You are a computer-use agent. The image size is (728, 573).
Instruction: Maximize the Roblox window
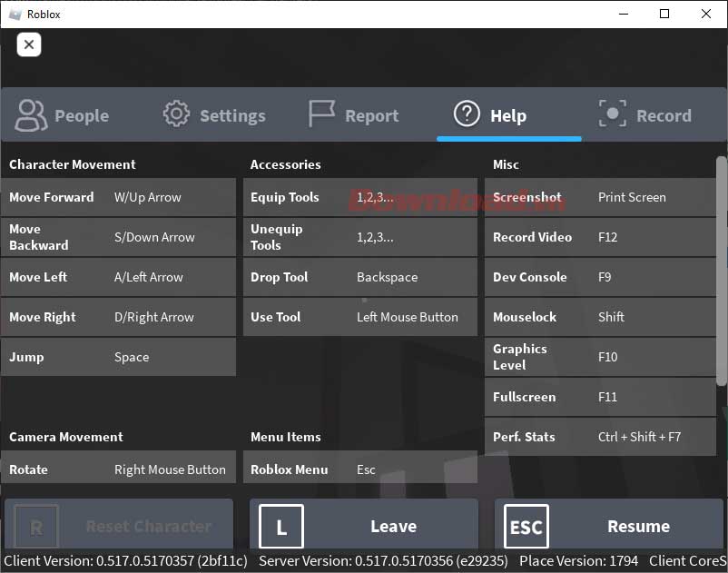coord(664,14)
